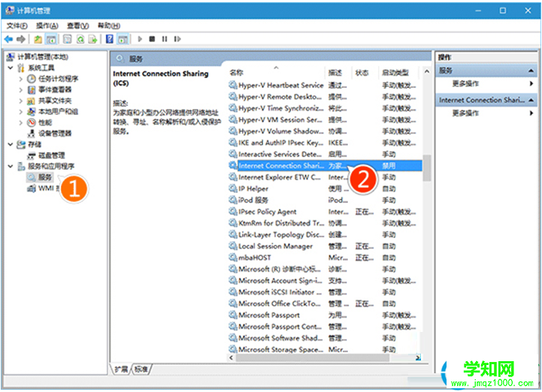
Task: Select 服务 in the tree
Action: coord(44,177)
